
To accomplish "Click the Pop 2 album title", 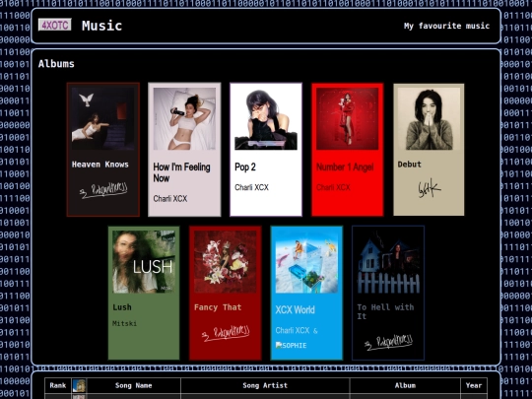I will pyautogui.click(x=245, y=166).
